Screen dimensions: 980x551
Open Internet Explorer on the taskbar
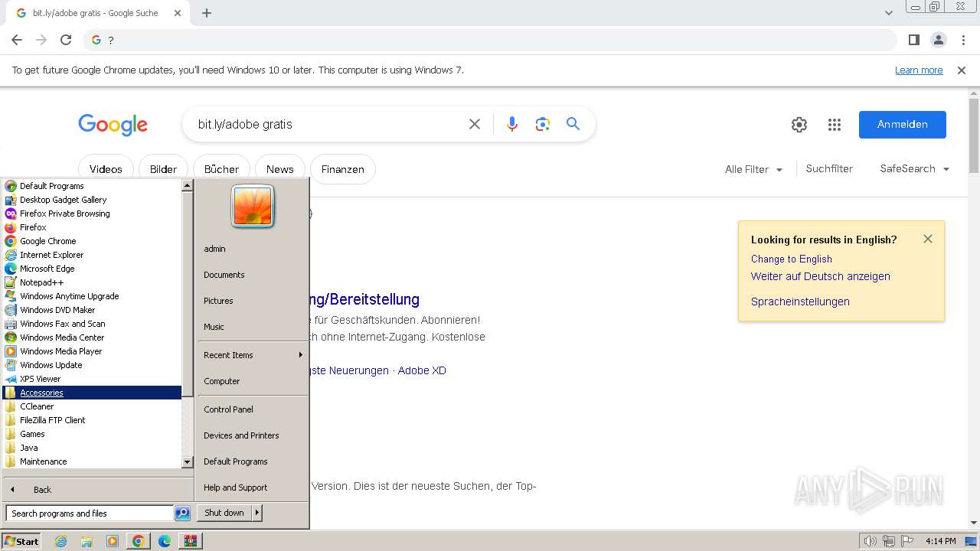(61, 541)
